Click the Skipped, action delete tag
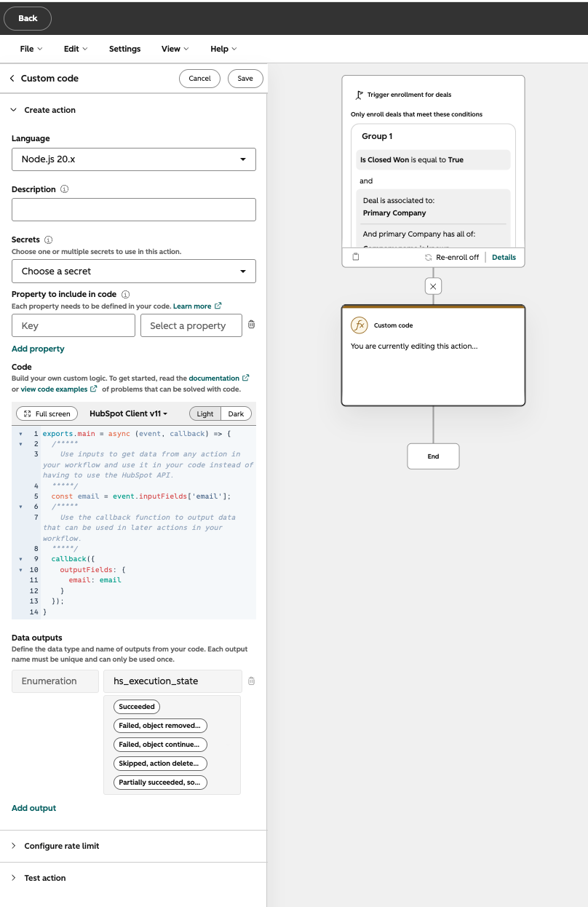588x907 pixels. (161, 764)
